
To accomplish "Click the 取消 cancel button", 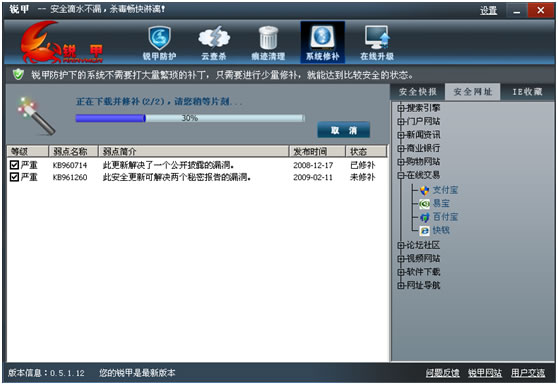I will [x=343, y=130].
